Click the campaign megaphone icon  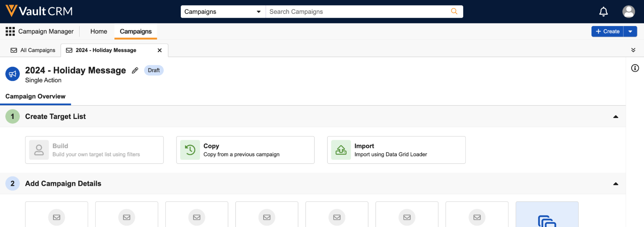point(13,74)
